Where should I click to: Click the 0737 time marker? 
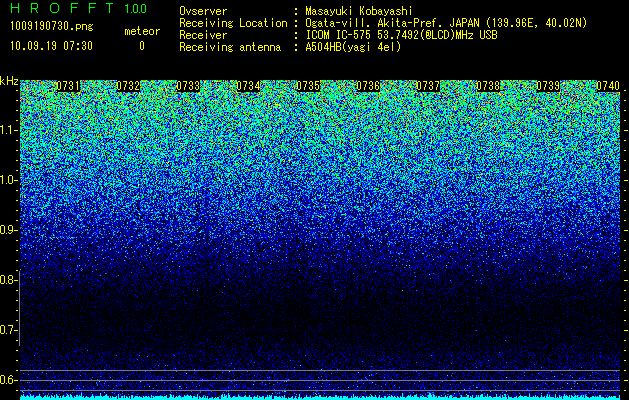point(428,86)
